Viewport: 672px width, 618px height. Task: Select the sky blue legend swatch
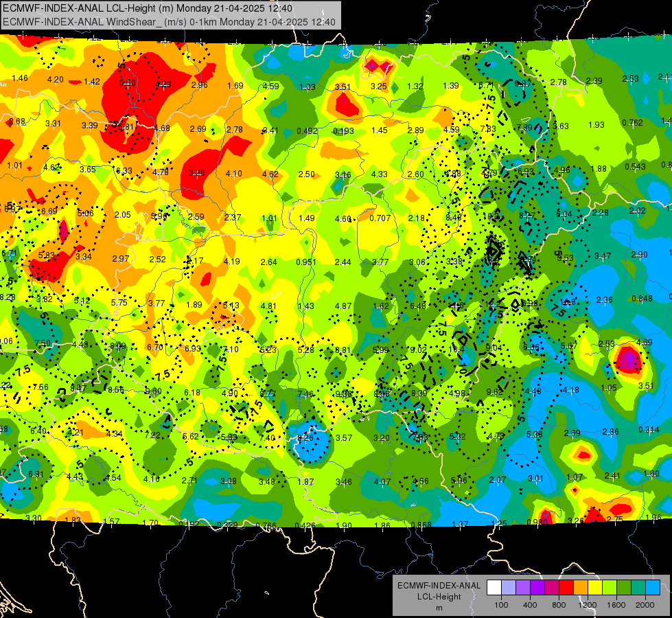click(653, 588)
